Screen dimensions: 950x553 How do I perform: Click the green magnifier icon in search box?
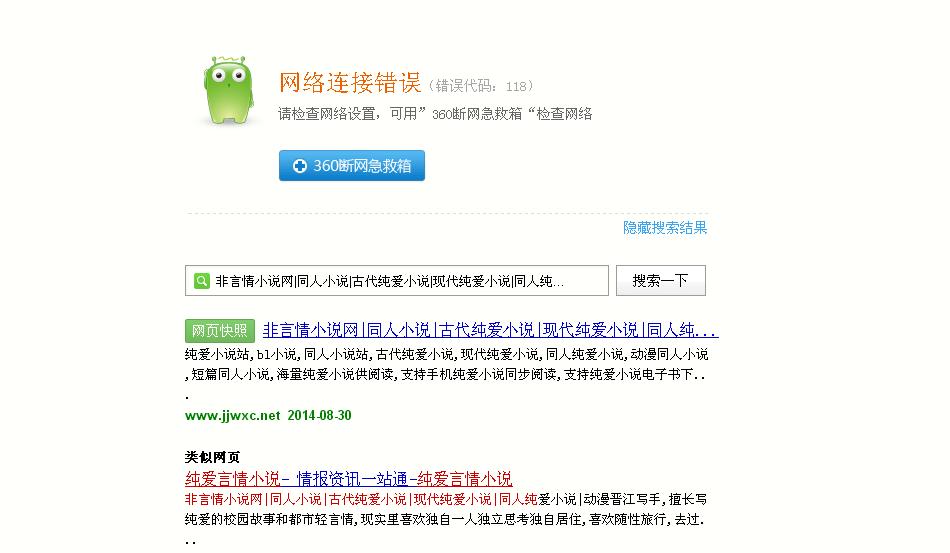(201, 280)
